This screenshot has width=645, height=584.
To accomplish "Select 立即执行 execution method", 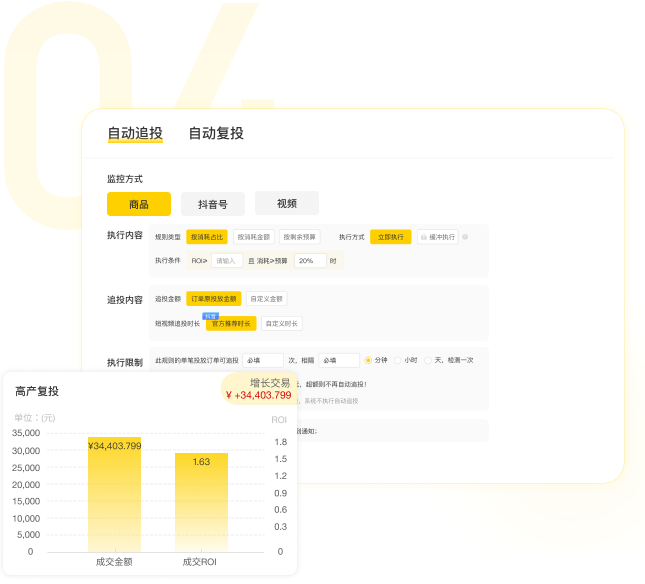I will (x=391, y=237).
